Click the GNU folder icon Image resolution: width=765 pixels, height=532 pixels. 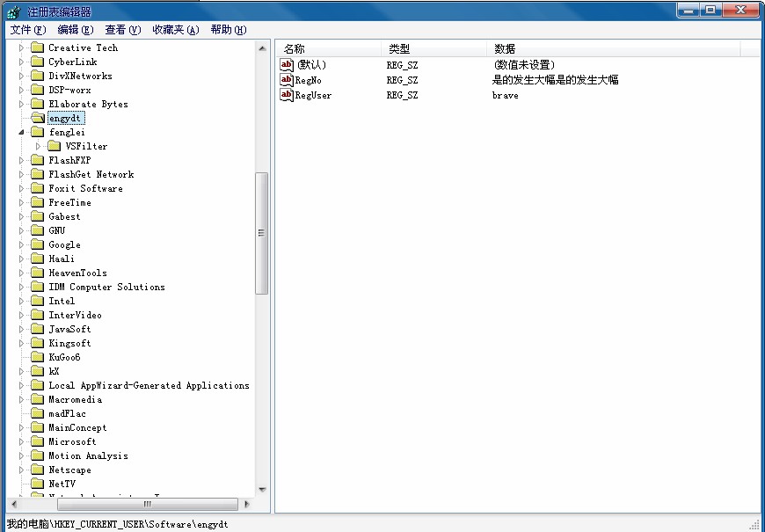pyautogui.click(x=37, y=230)
